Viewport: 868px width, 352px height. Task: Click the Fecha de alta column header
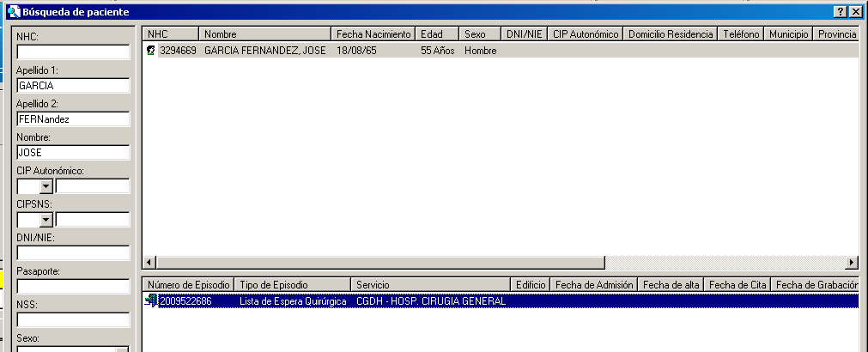(x=671, y=284)
